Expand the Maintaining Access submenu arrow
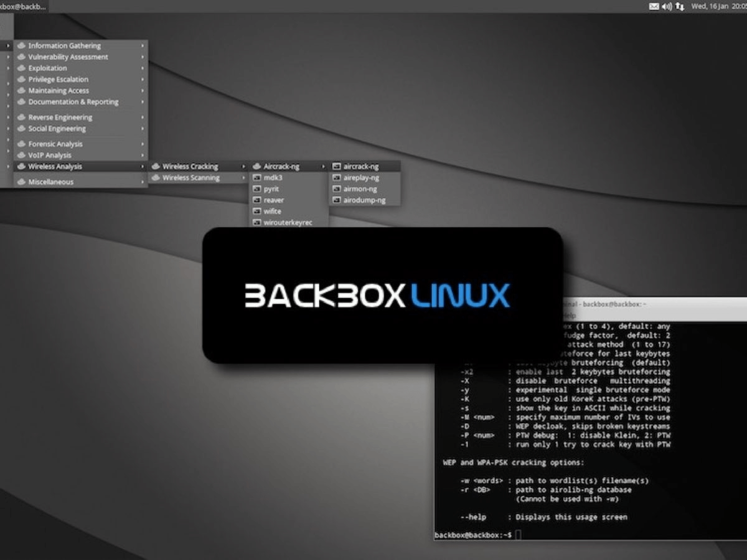 tap(142, 90)
